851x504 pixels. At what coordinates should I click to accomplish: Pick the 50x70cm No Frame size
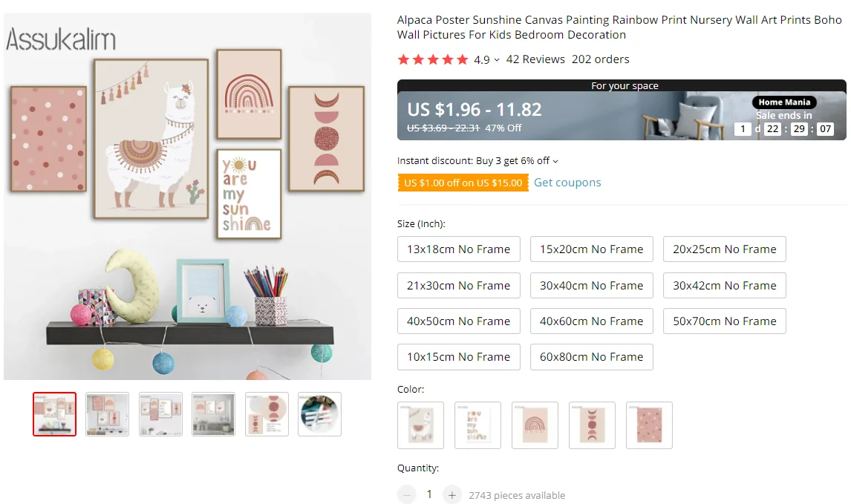pos(724,321)
